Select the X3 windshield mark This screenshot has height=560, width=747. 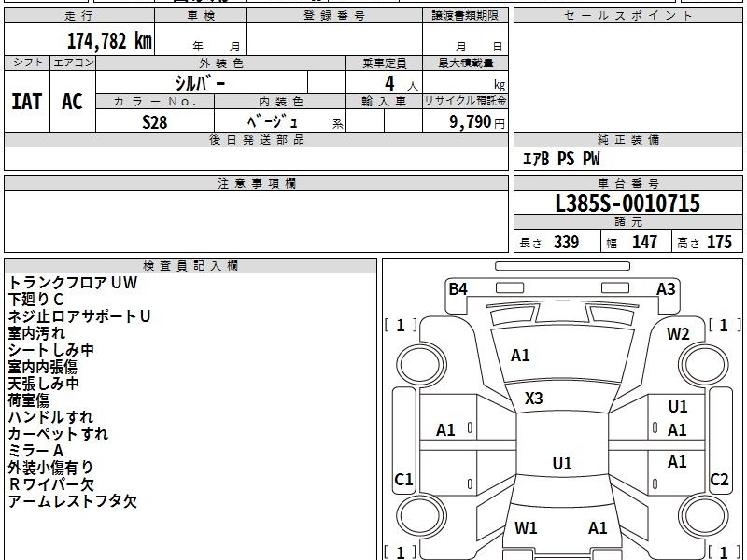[533, 399]
